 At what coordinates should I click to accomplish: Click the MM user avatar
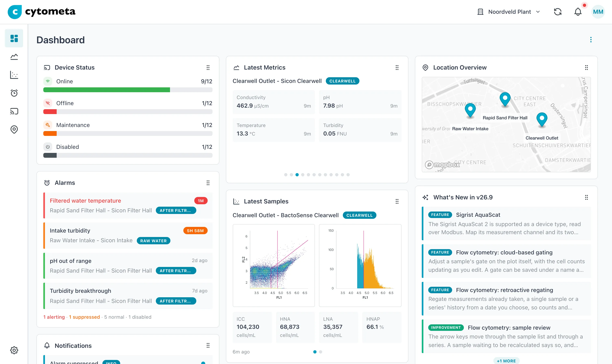pos(598,12)
